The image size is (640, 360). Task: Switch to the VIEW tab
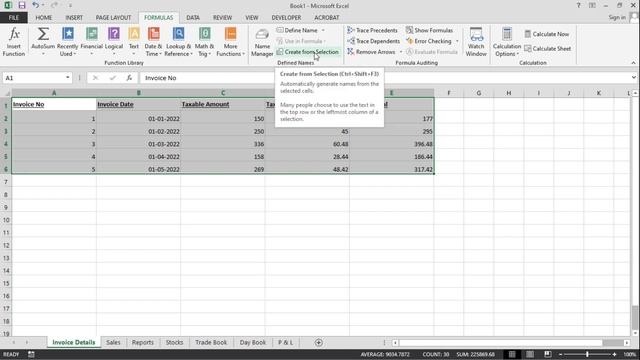coord(252,18)
